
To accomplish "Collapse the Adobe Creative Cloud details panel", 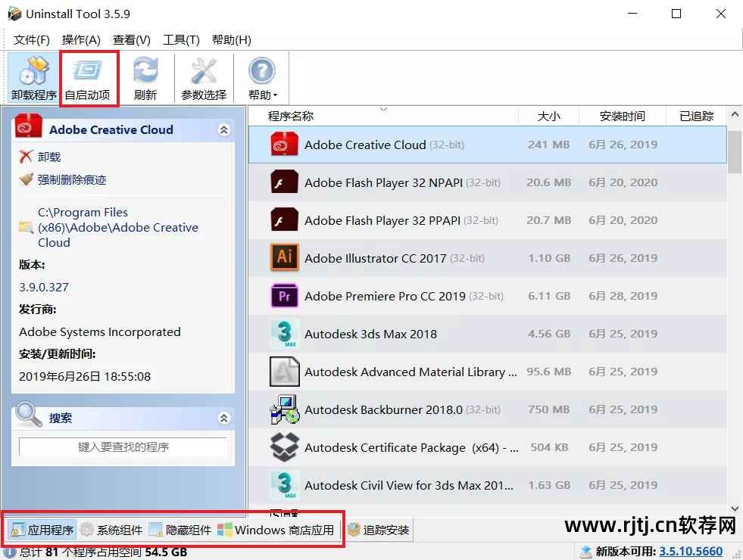I will click(223, 129).
